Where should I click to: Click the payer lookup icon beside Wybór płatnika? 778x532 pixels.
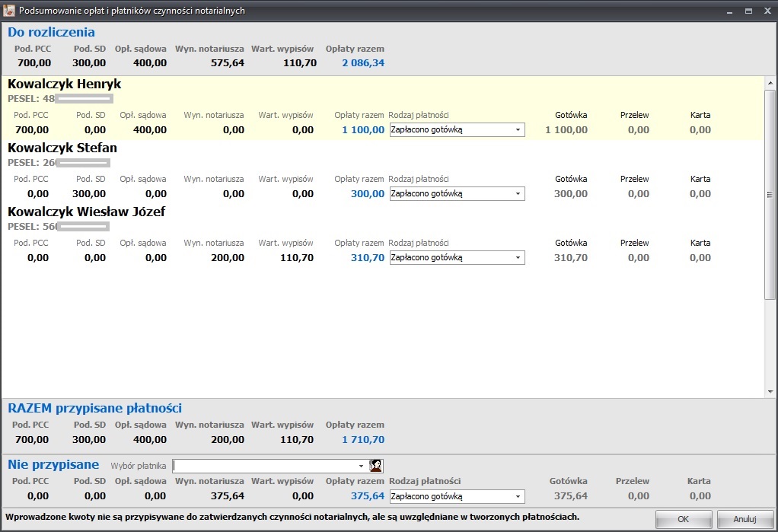coord(375,466)
